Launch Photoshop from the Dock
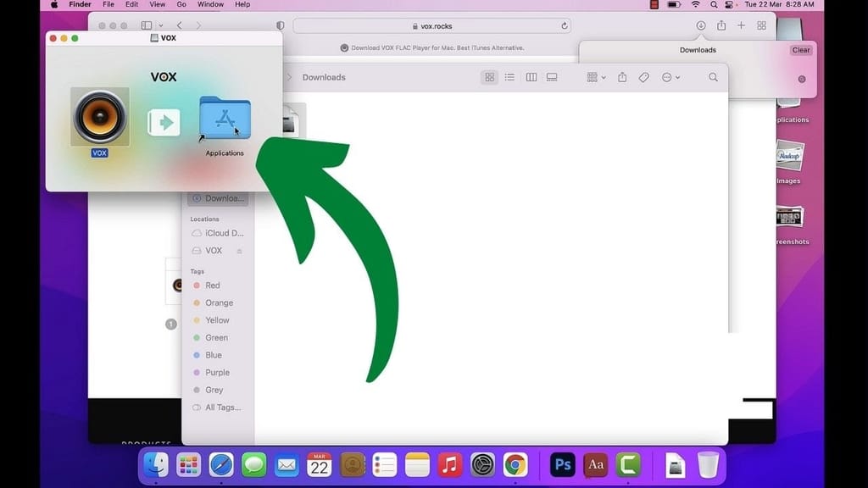This screenshot has height=488, width=868. pos(561,464)
